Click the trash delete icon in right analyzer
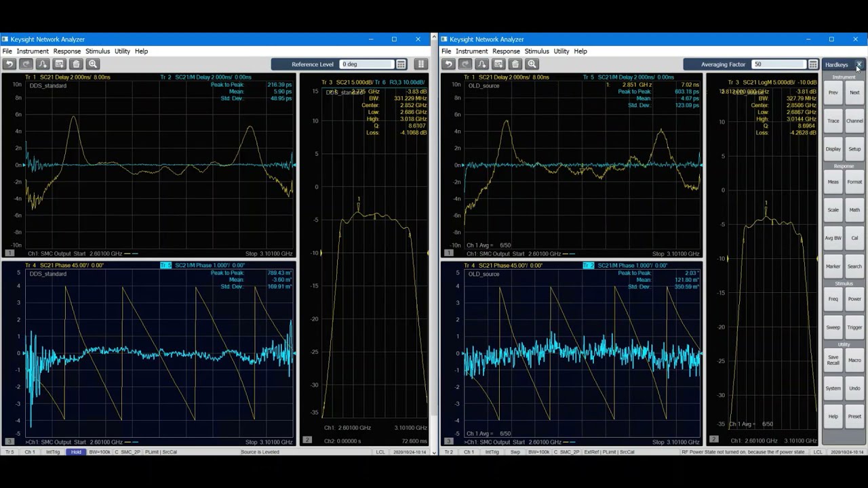868x488 pixels. coord(515,64)
